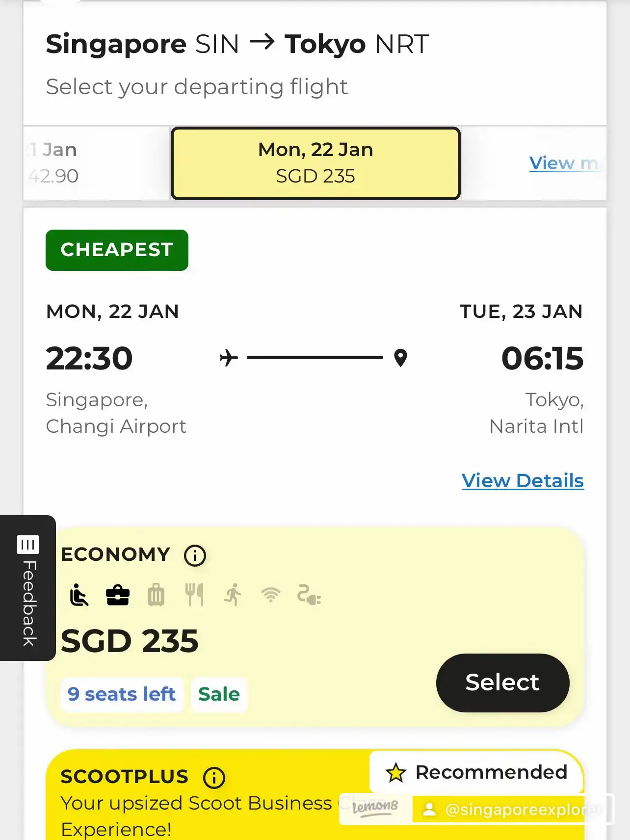The image size is (630, 840).
Task: Select the seat pitch icon under Economy
Action: (78, 595)
